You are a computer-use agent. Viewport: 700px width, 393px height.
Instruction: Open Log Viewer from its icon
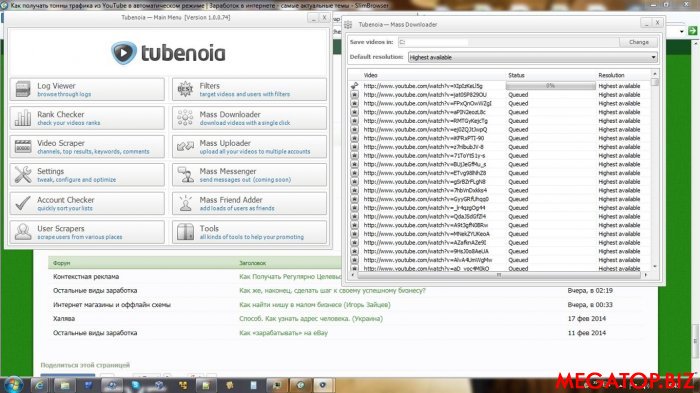tap(23, 89)
